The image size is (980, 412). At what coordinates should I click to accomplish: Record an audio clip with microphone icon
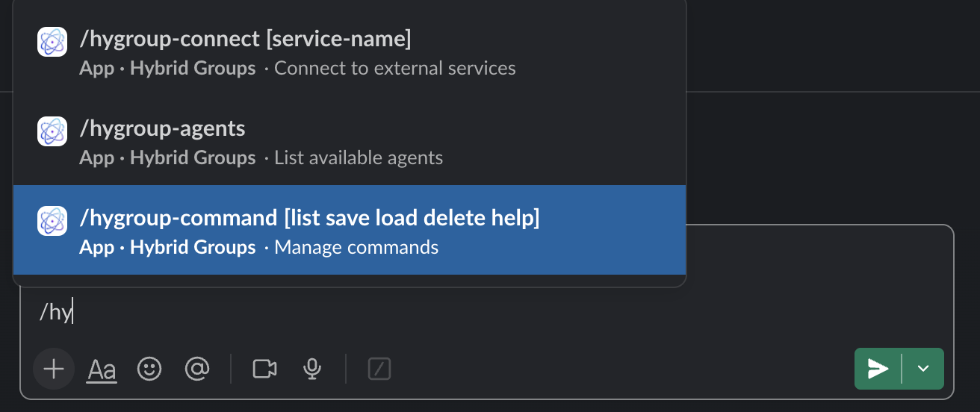(x=312, y=369)
